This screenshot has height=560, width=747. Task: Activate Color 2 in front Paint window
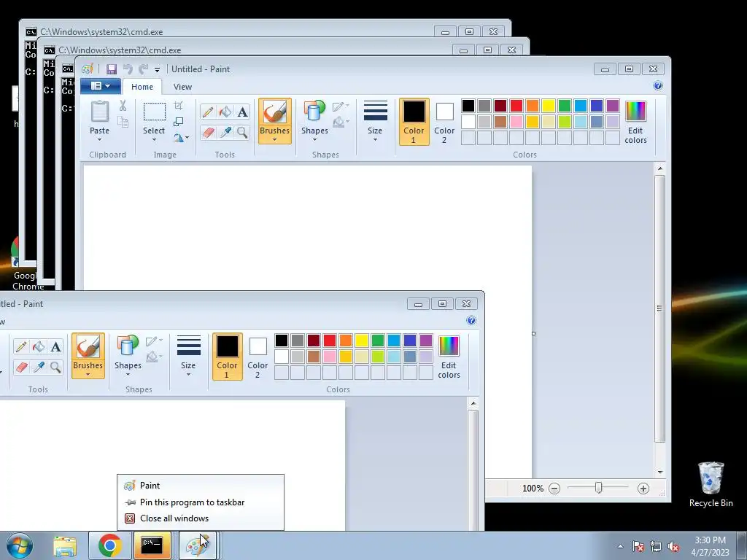coord(258,356)
